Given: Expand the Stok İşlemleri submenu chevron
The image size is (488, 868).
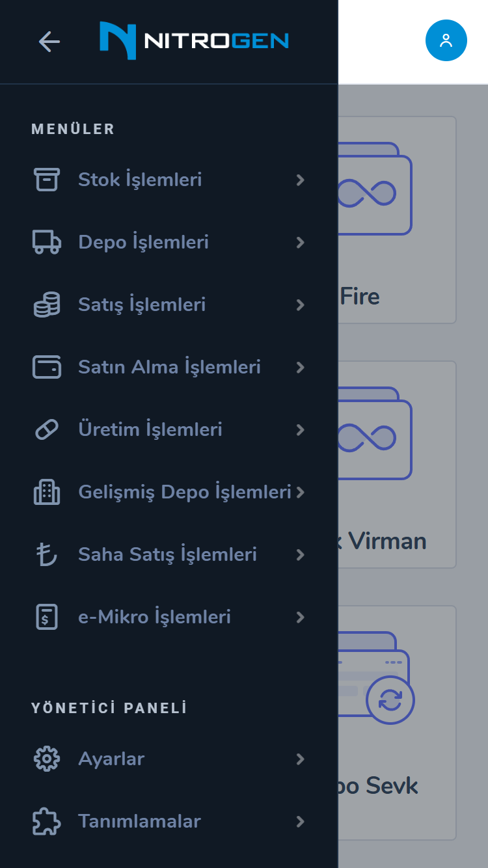Looking at the screenshot, I should pos(300,180).
